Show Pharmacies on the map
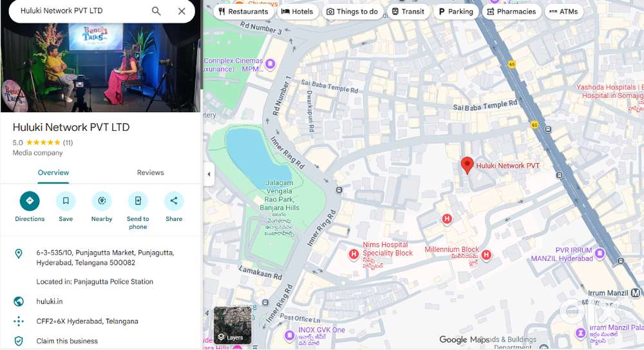This screenshot has height=350, width=644. (x=511, y=12)
